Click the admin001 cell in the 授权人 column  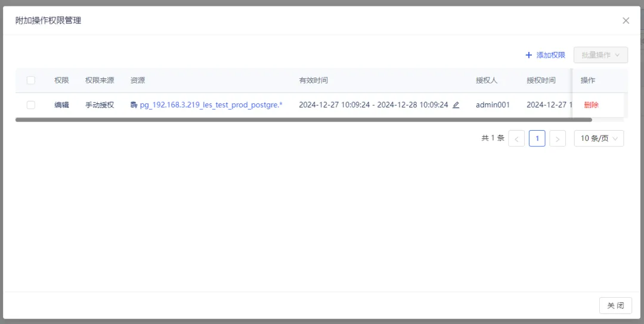pos(493,105)
